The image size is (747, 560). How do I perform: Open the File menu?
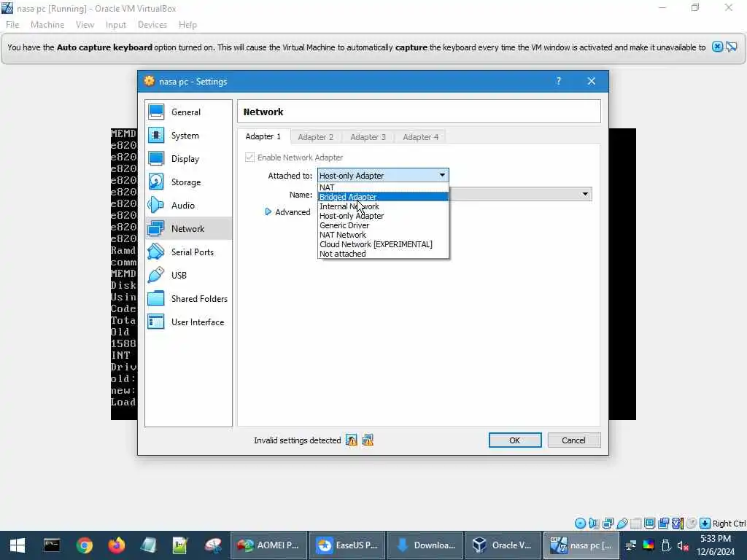point(12,25)
